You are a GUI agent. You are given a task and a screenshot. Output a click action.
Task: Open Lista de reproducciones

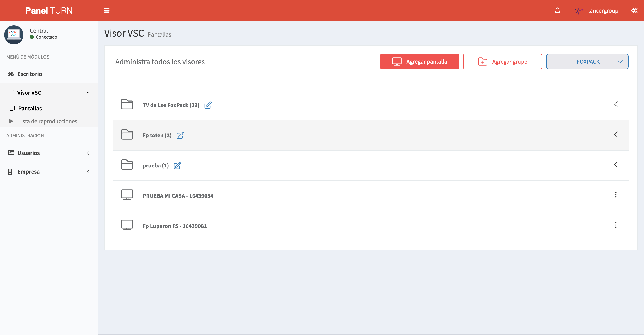tap(47, 121)
